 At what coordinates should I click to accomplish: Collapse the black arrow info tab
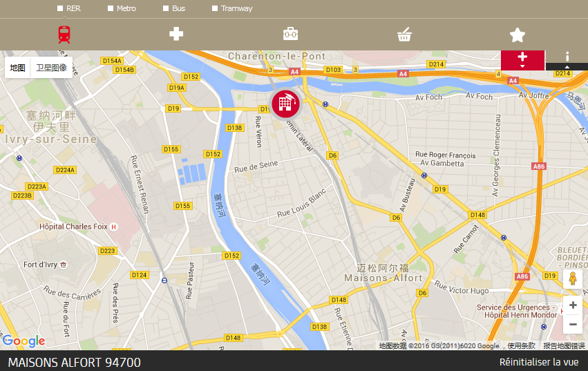pos(567,67)
